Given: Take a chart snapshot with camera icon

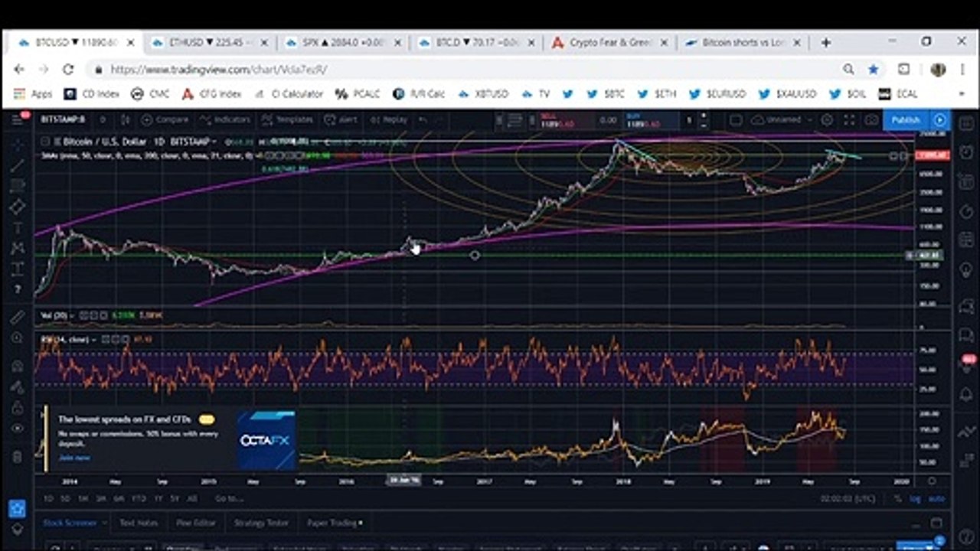Looking at the screenshot, I should pyautogui.click(x=871, y=120).
